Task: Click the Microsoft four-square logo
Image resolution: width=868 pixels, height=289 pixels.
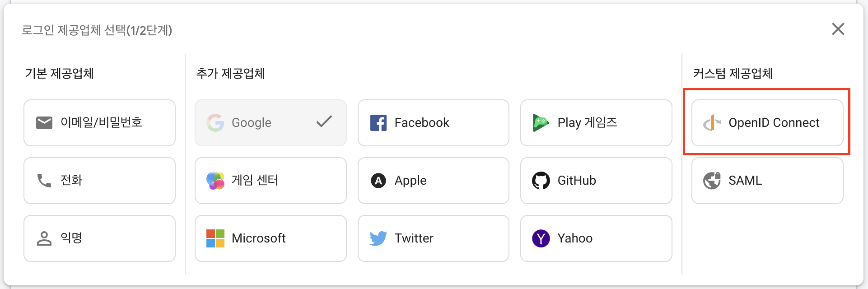Action: pos(215,238)
